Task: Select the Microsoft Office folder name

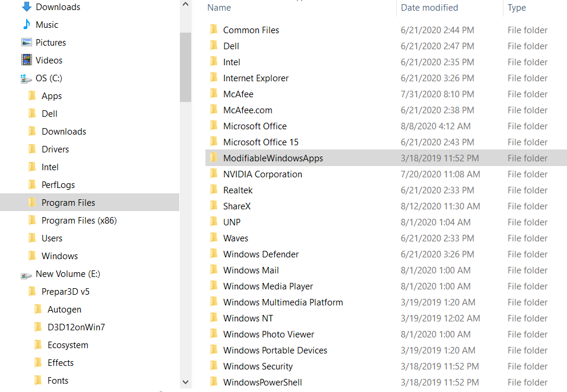Action: point(255,126)
